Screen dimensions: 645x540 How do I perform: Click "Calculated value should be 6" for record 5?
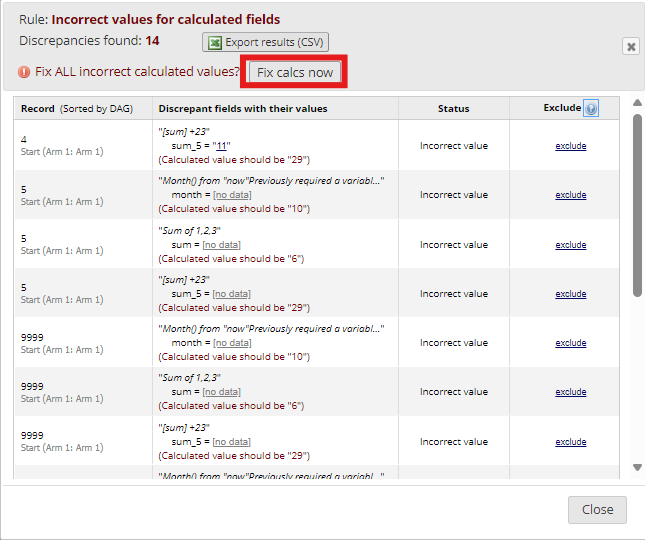(x=231, y=259)
